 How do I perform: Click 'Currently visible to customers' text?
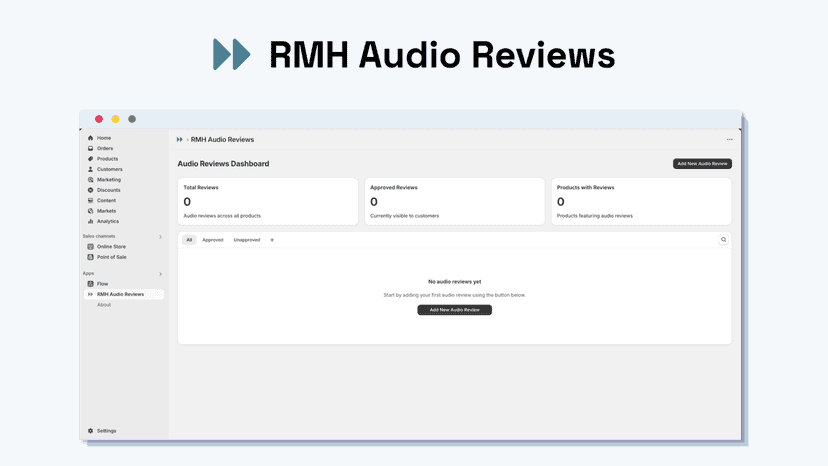(x=404, y=216)
